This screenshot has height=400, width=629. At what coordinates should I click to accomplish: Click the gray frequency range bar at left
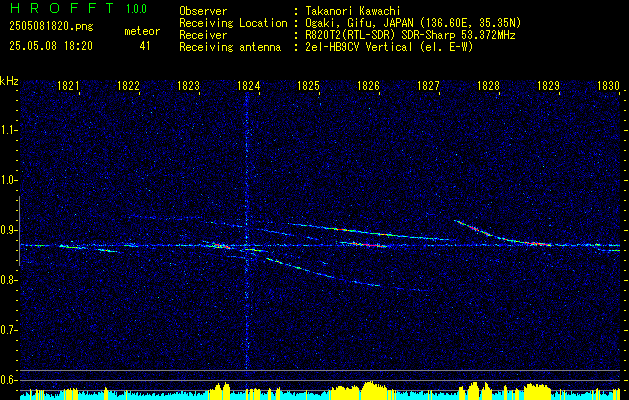pos(19,231)
